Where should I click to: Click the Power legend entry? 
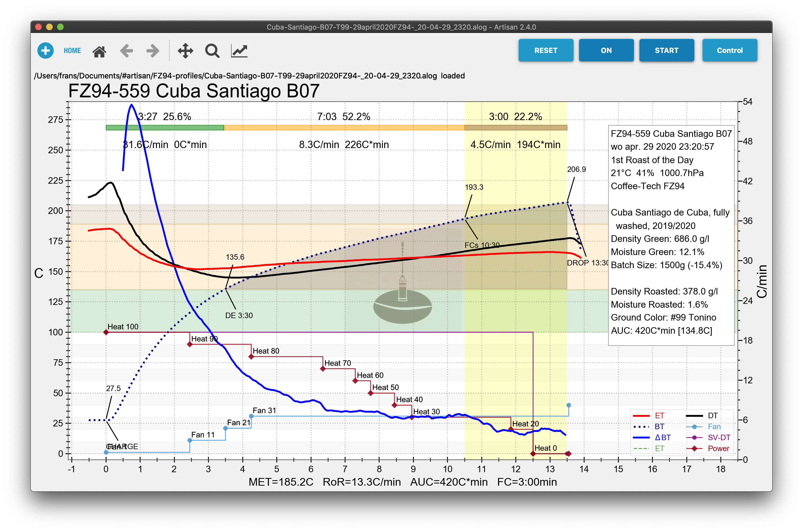707,449
